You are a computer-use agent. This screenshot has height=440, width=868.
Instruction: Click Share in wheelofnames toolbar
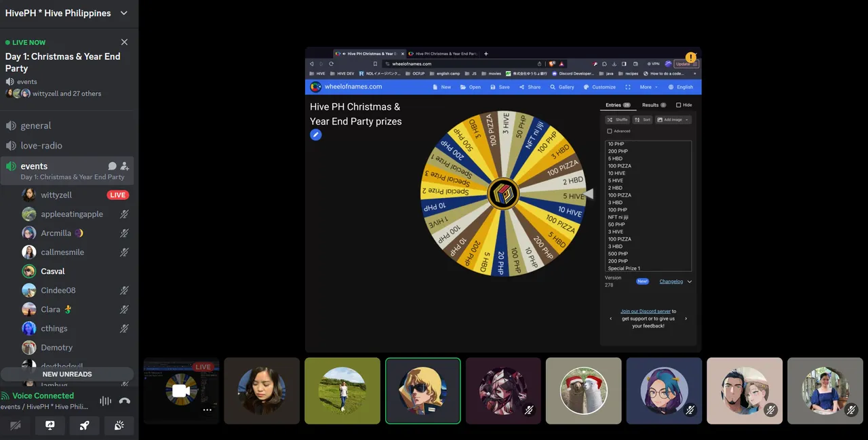530,87
